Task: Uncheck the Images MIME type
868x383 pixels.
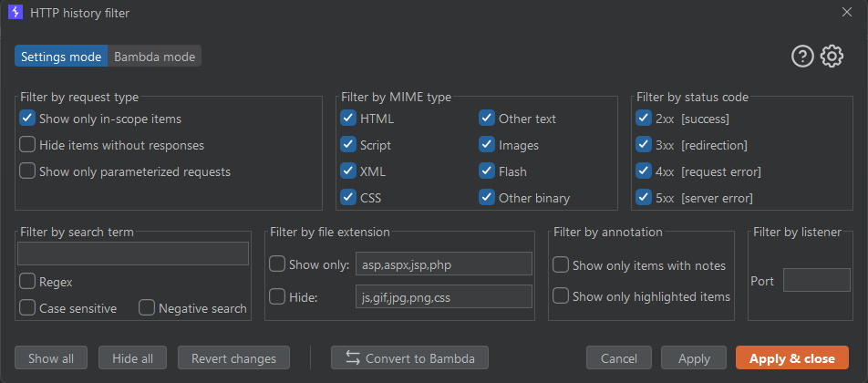Action: tap(487, 145)
